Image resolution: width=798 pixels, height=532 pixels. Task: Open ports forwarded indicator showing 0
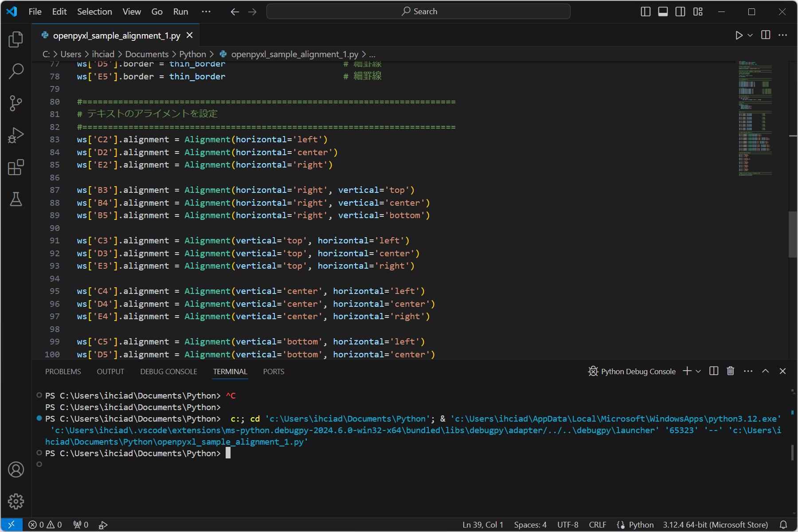click(81, 525)
